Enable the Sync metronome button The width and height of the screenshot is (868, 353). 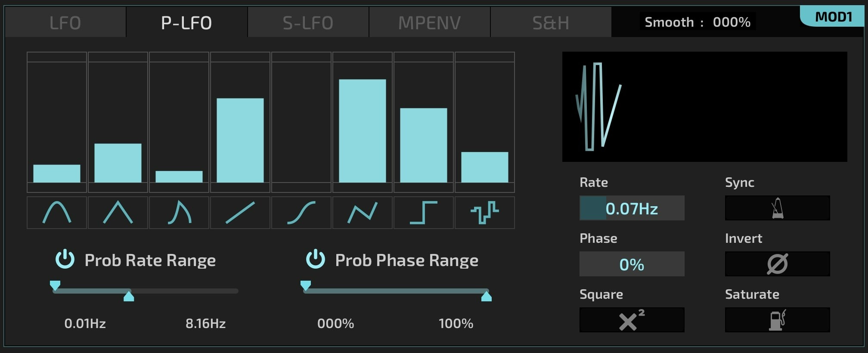click(777, 208)
